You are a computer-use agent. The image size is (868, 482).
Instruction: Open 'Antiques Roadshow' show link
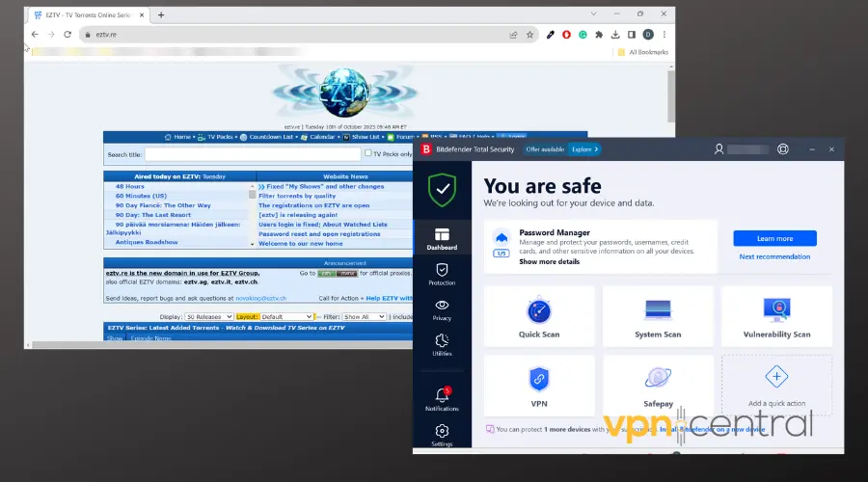pos(147,242)
